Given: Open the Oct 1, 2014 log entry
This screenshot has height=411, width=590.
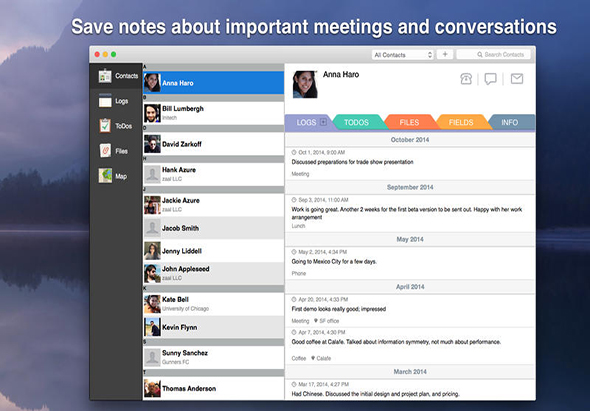Looking at the screenshot, I should [410, 163].
